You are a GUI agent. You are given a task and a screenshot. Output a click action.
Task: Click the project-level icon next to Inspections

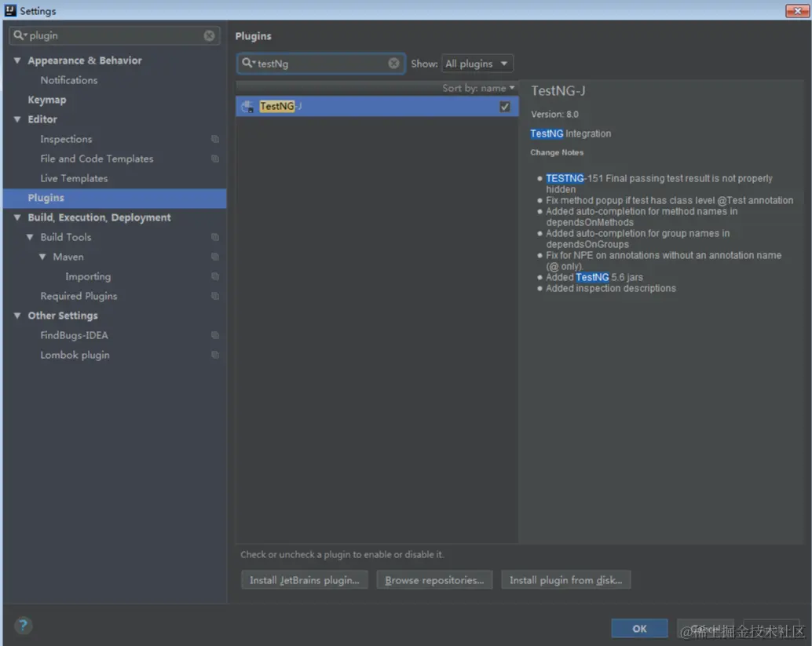(x=215, y=139)
